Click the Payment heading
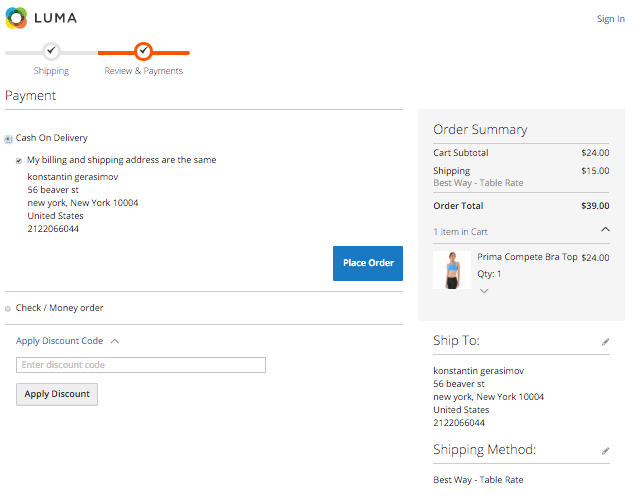Viewport: 638px width, 503px height. click(31, 96)
